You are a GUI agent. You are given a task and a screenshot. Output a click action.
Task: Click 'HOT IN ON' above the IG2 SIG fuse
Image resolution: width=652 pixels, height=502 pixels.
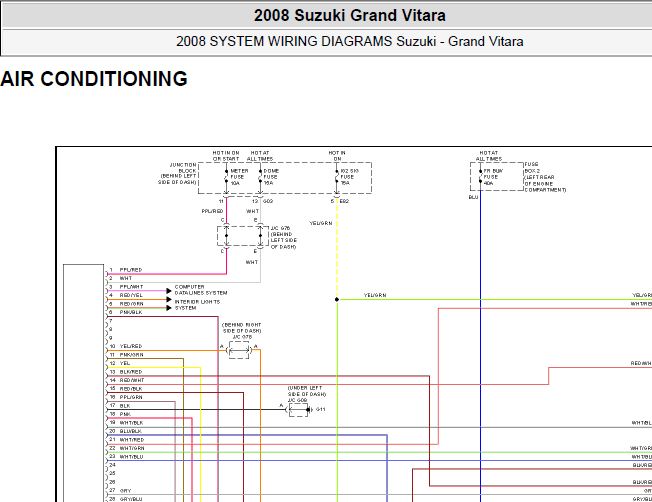337,156
